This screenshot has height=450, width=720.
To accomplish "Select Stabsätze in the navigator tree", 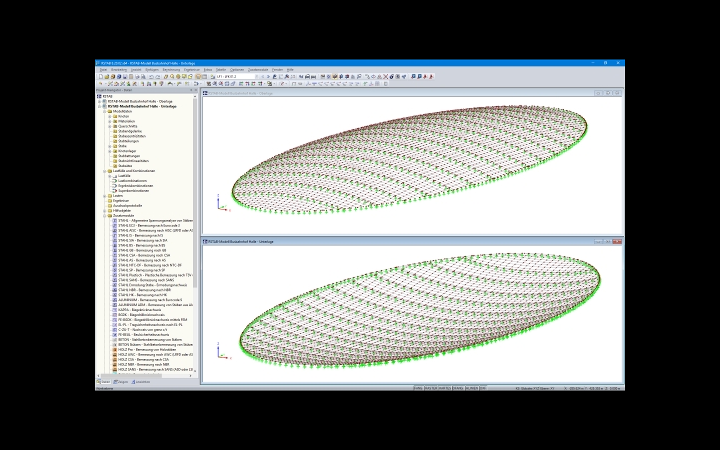I will tap(125, 166).
